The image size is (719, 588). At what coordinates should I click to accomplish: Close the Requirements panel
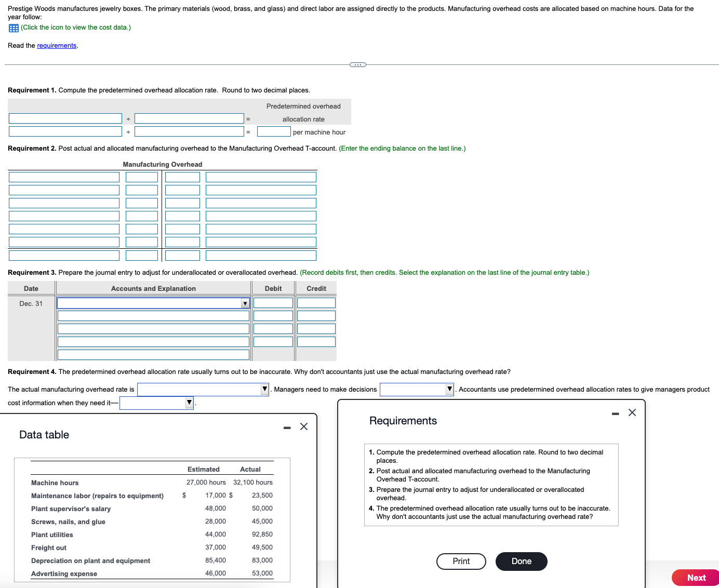tap(632, 412)
